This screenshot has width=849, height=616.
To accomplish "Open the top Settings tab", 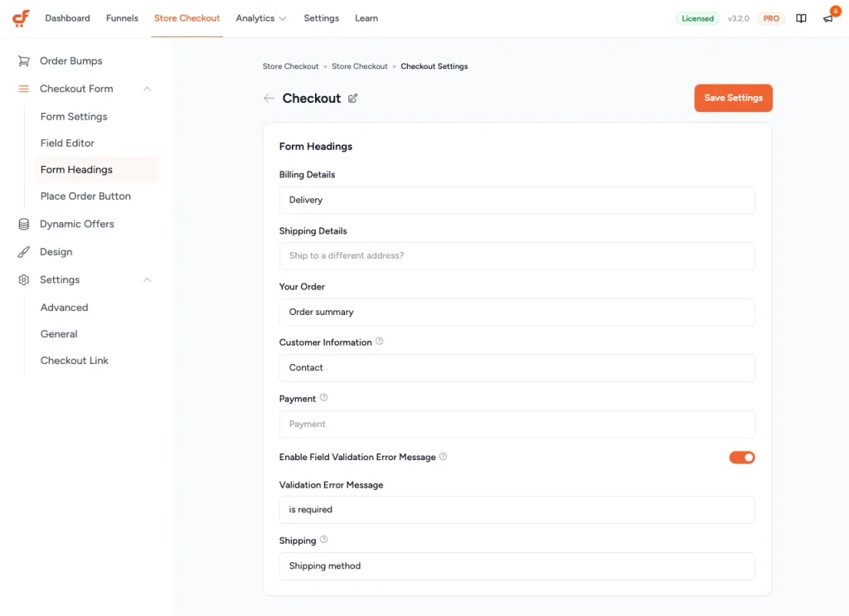I will click(x=321, y=18).
